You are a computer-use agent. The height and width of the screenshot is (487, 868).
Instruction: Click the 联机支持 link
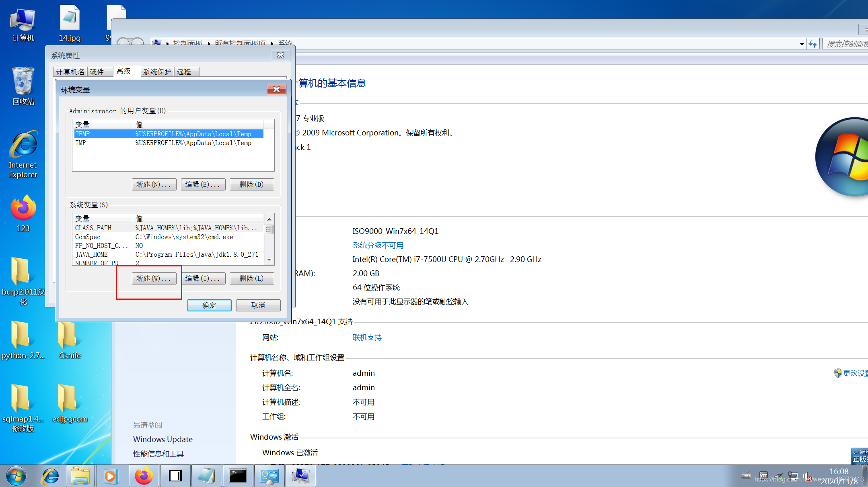[367, 338]
